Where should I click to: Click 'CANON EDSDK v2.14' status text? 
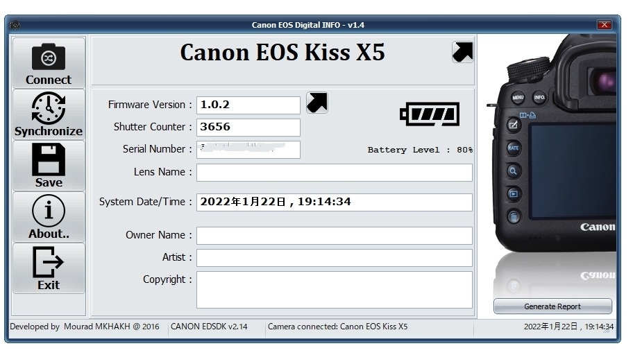[209, 327]
